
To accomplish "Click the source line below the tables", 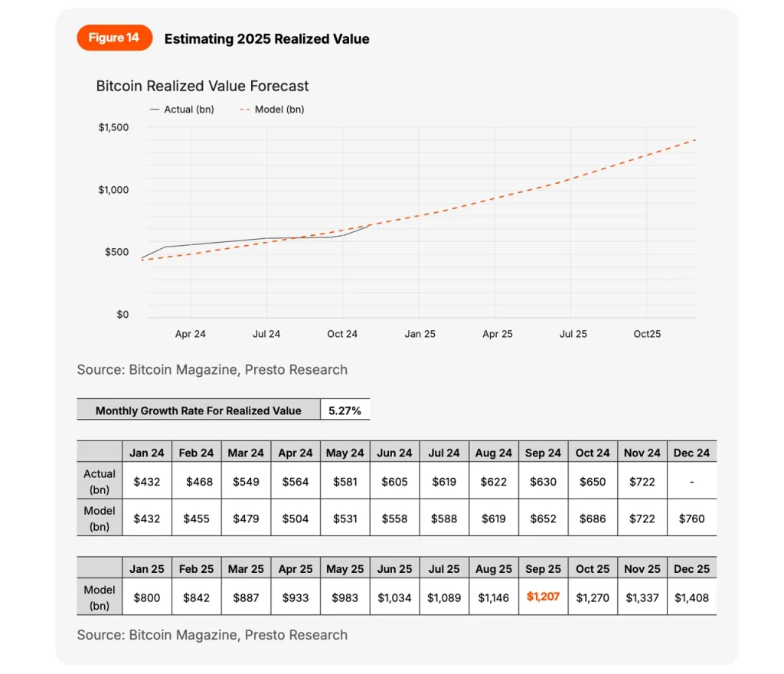I will pyautogui.click(x=212, y=634).
